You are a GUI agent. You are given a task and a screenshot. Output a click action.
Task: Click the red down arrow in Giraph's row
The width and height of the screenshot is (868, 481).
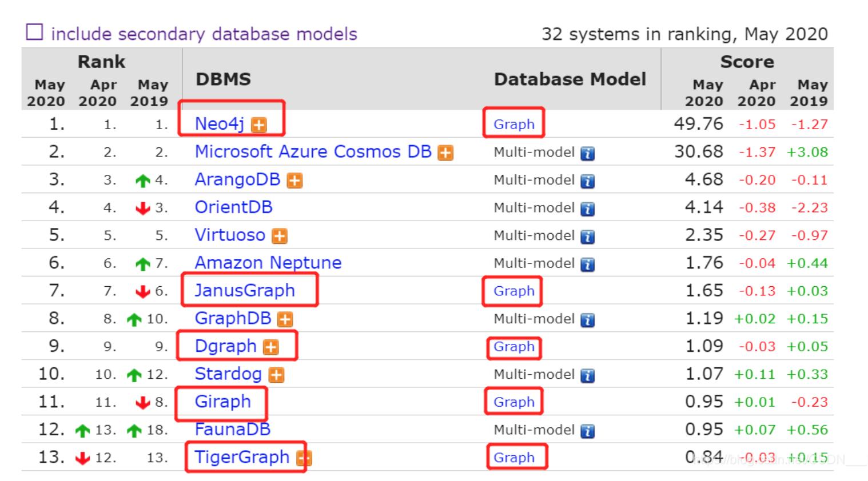[143, 403]
